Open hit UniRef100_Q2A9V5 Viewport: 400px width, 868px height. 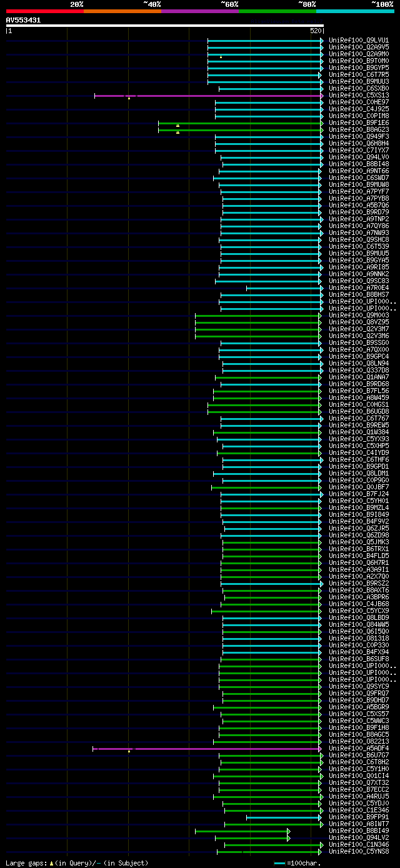(x=359, y=47)
